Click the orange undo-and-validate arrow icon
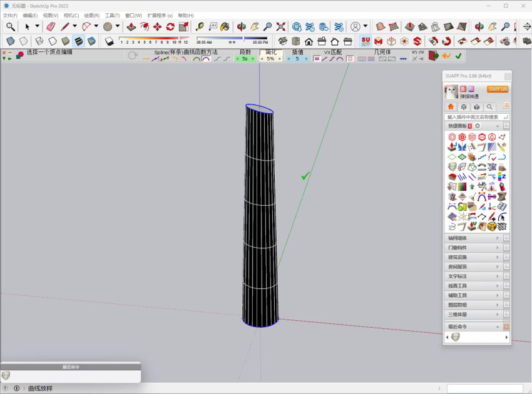This screenshot has height=394, width=532. point(446,56)
